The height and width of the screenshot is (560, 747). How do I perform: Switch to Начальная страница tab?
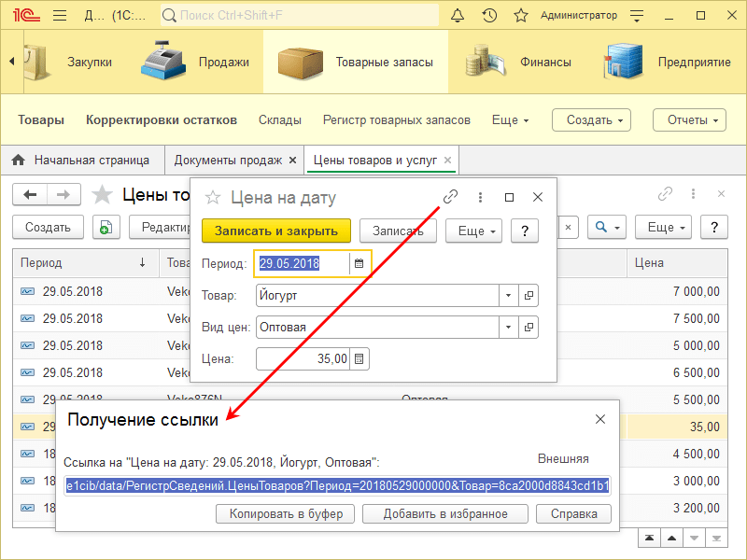(82, 161)
